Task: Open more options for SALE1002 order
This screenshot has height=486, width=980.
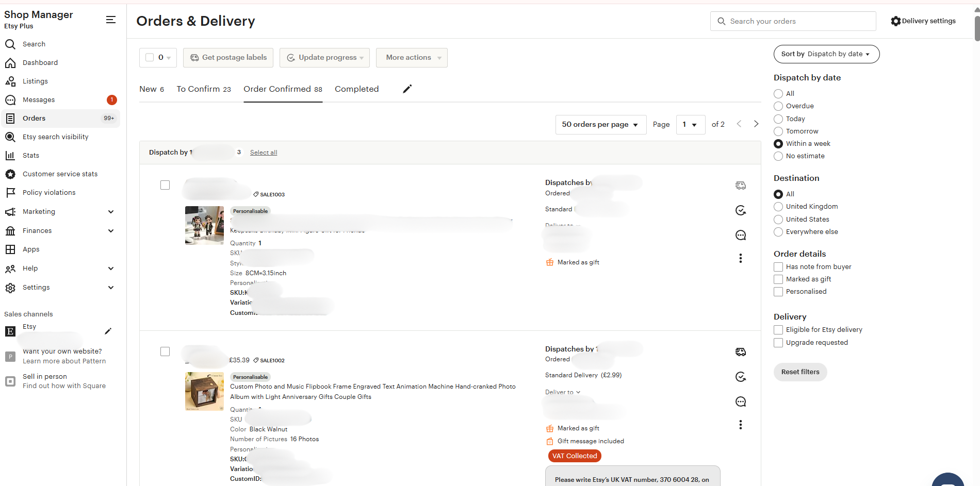Action: pos(741,425)
